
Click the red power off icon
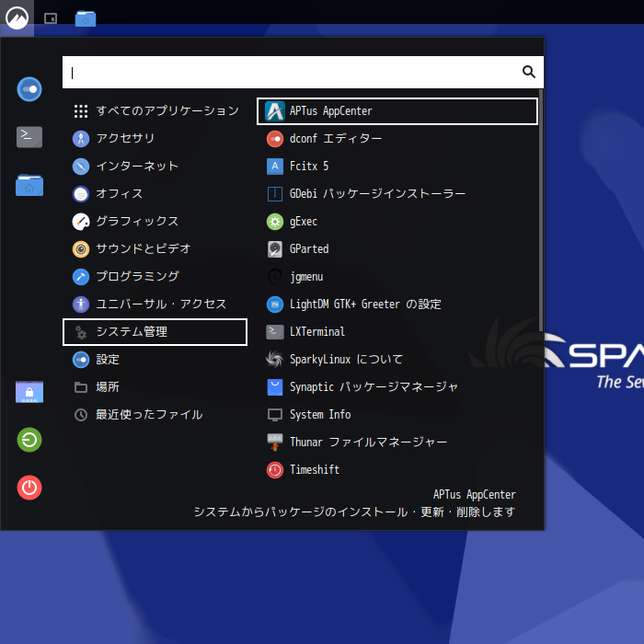click(x=29, y=488)
